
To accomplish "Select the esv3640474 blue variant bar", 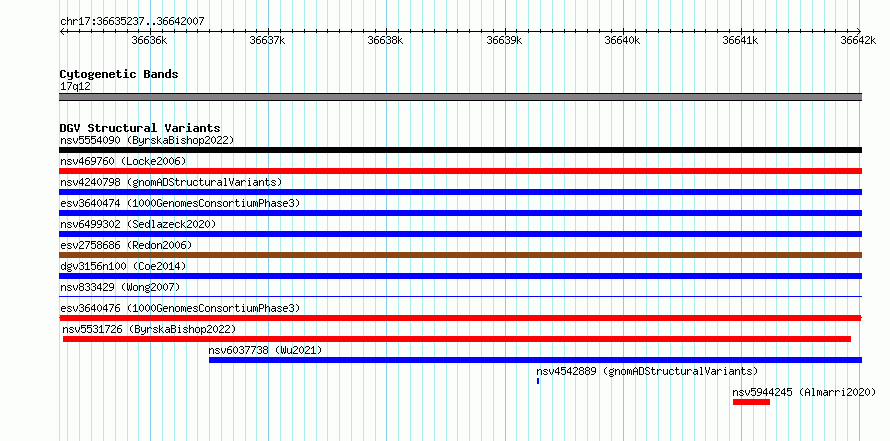I will pyautogui.click(x=460, y=213).
